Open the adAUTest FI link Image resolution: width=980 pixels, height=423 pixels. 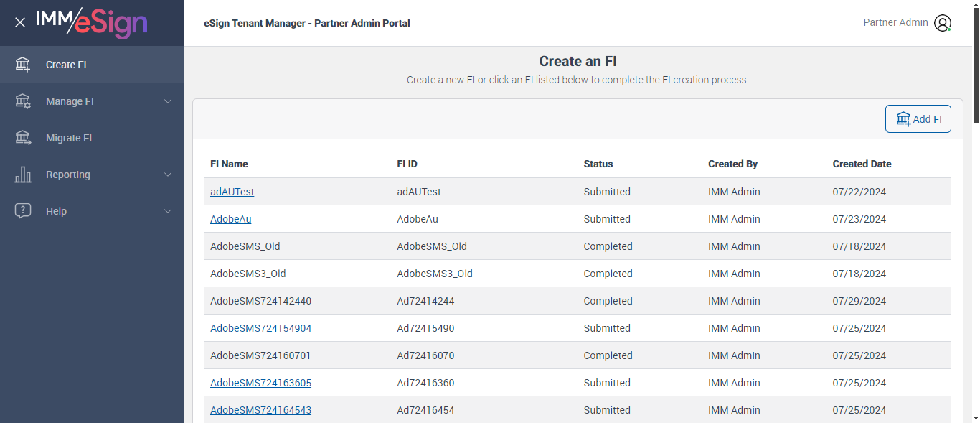pyautogui.click(x=232, y=192)
